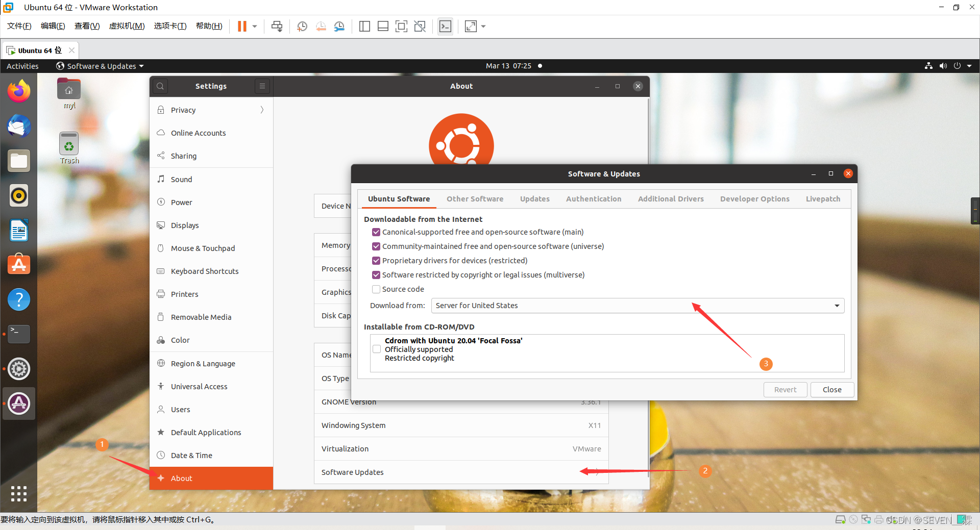980x530 pixels.
Task: Click the Ubuntu network status icon
Action: [x=928, y=66]
